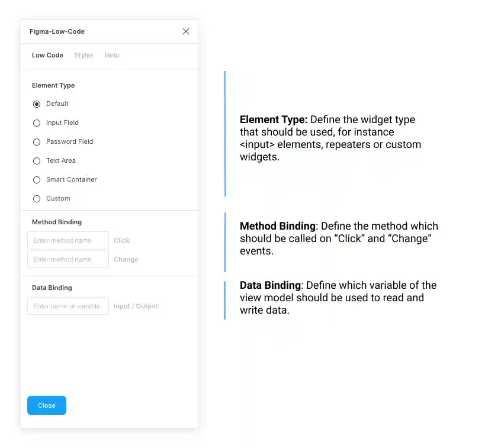Screen dimensions: 485x448
Task: Focus the Click method name field
Action: 68,240
